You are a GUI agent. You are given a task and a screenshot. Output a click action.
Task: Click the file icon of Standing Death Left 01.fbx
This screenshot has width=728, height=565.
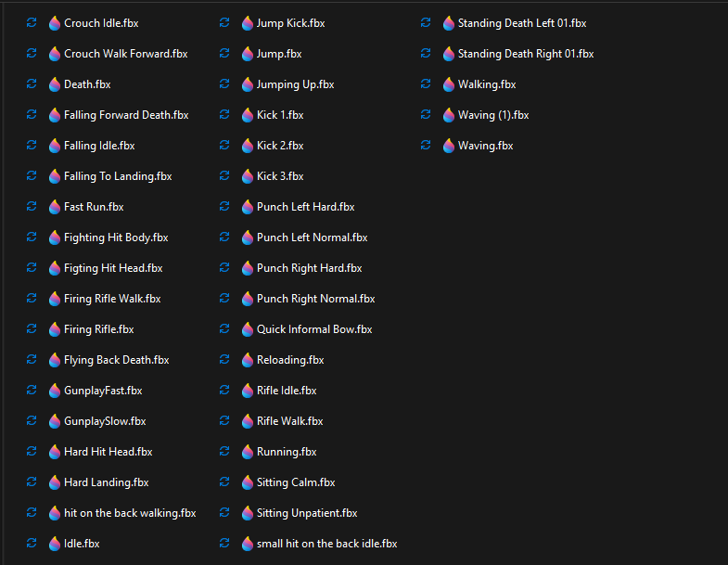449,23
